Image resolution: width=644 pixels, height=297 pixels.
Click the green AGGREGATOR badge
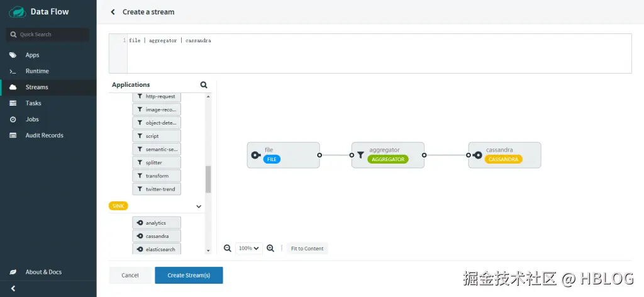[x=388, y=159]
